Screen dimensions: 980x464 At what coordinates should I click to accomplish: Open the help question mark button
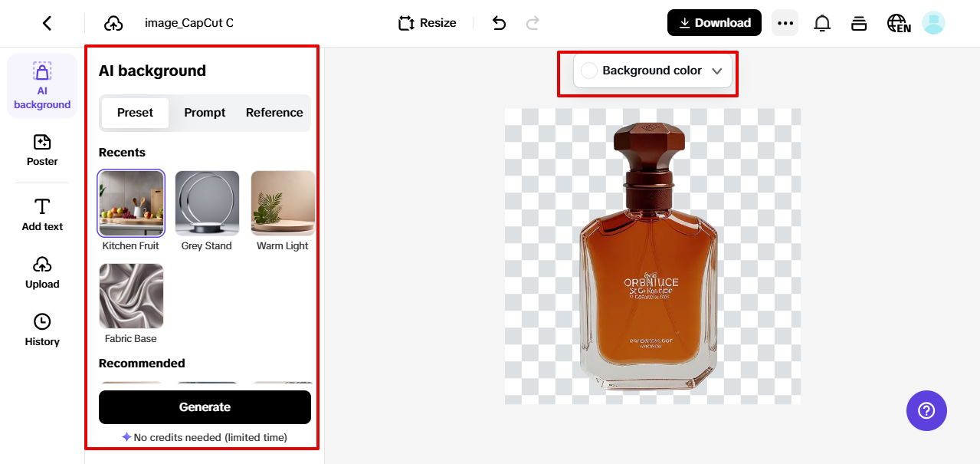tap(926, 410)
